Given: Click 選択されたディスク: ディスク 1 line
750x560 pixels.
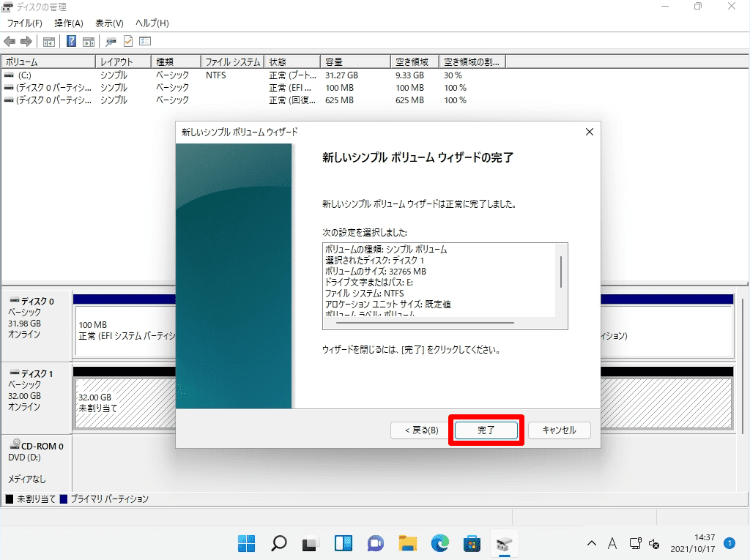Looking at the screenshot, I should 374,260.
